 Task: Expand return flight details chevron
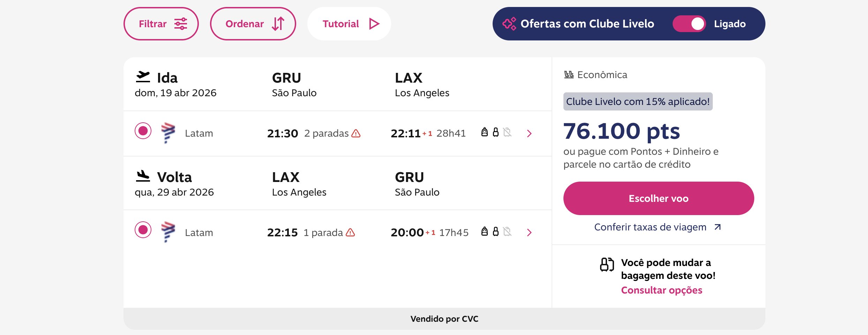[529, 233]
